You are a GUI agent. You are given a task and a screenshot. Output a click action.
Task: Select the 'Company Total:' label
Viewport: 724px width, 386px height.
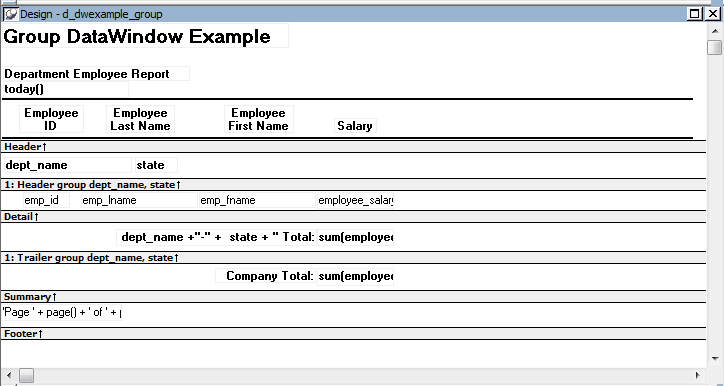coord(265,276)
